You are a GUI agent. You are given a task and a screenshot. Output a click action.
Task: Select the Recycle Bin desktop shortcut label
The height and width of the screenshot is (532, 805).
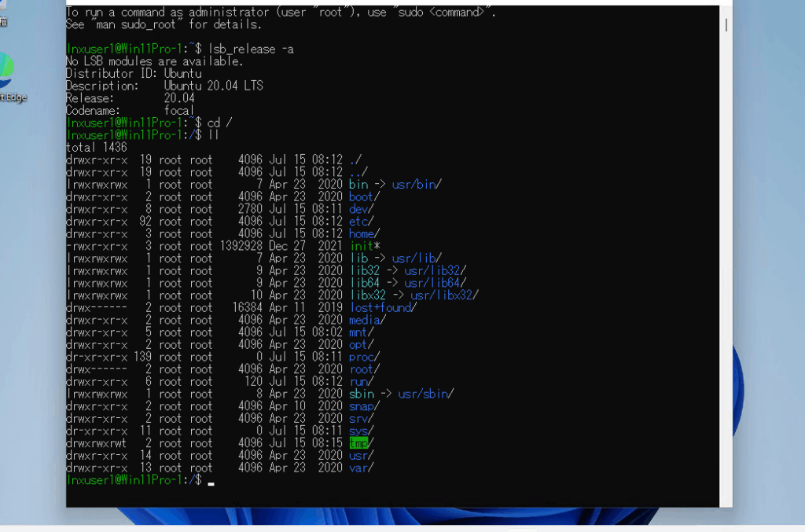[x=3, y=23]
